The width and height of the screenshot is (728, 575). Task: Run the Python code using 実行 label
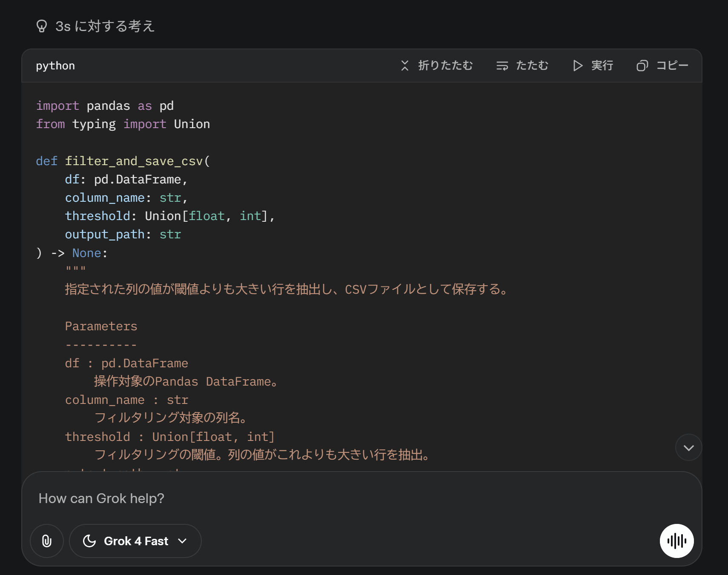click(x=602, y=66)
